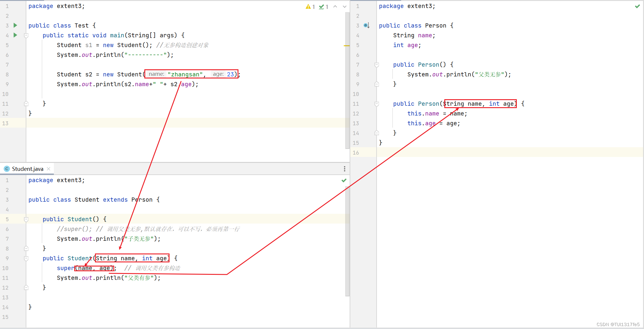Collapse Student(String name, int age) constructor fold
This screenshot has width=644, height=329.
coord(26,259)
